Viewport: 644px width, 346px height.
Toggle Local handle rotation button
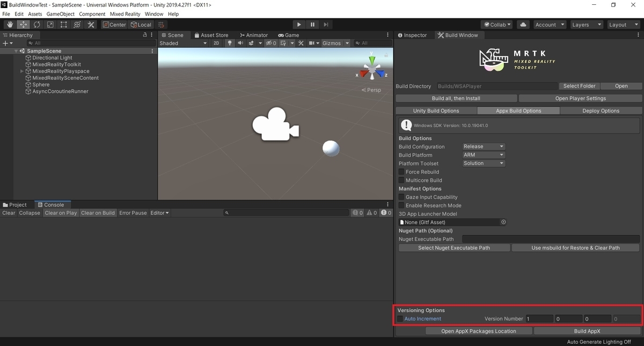142,25
